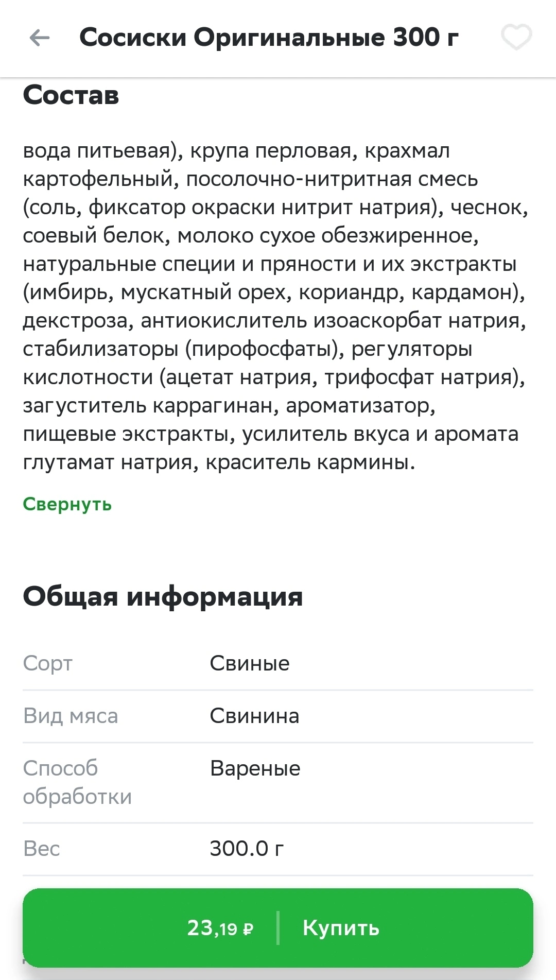This screenshot has width=556, height=980.
Task: Select the Сосиски Оригинальные 300 г title
Action: pos(269,38)
